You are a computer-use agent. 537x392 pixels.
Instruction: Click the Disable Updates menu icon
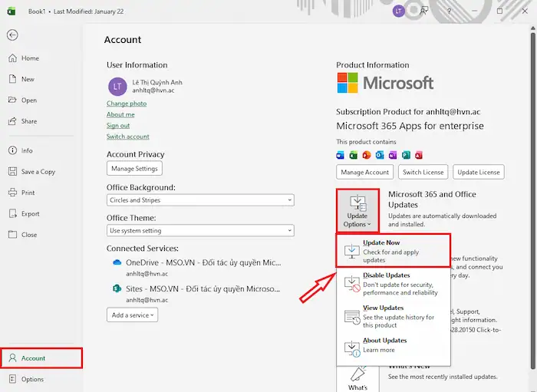(351, 283)
